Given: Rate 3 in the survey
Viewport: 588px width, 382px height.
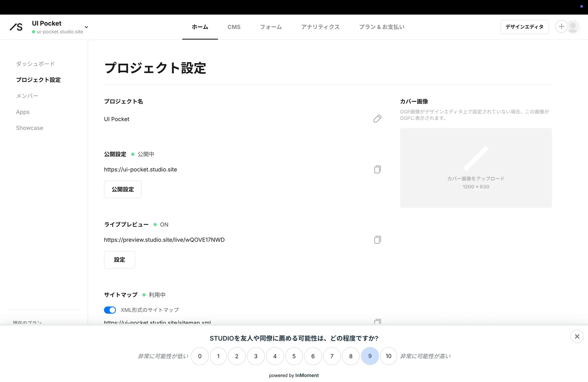Looking at the screenshot, I should click(256, 356).
